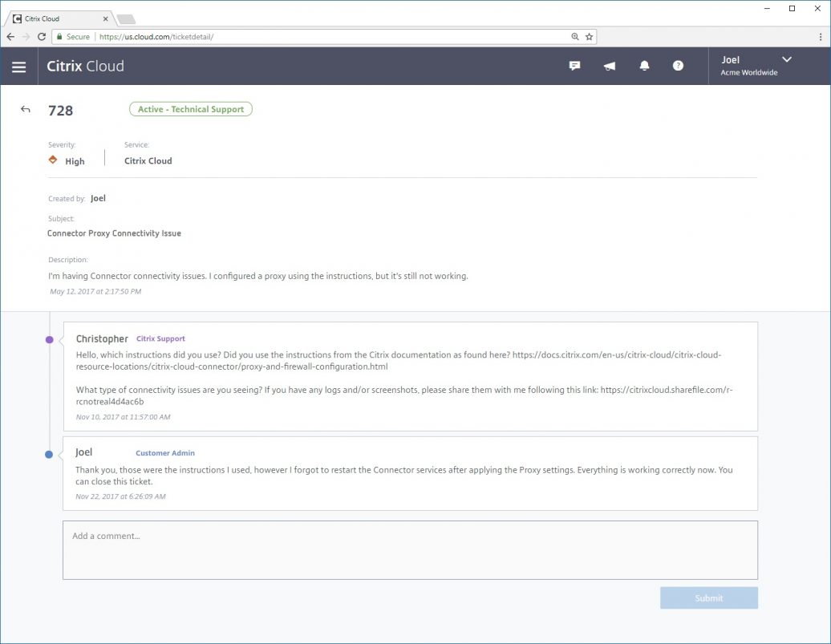
Task: Focus the URL address bar
Action: click(x=321, y=37)
